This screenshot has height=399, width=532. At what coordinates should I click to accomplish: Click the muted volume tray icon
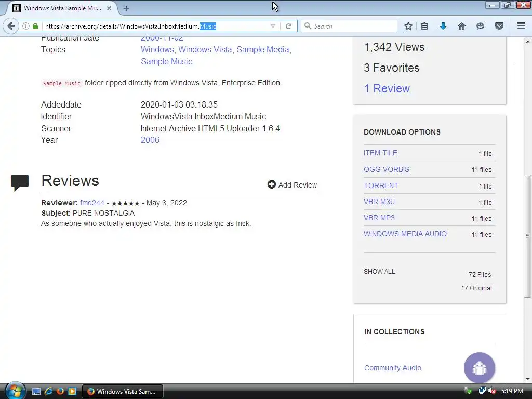pos(492,391)
